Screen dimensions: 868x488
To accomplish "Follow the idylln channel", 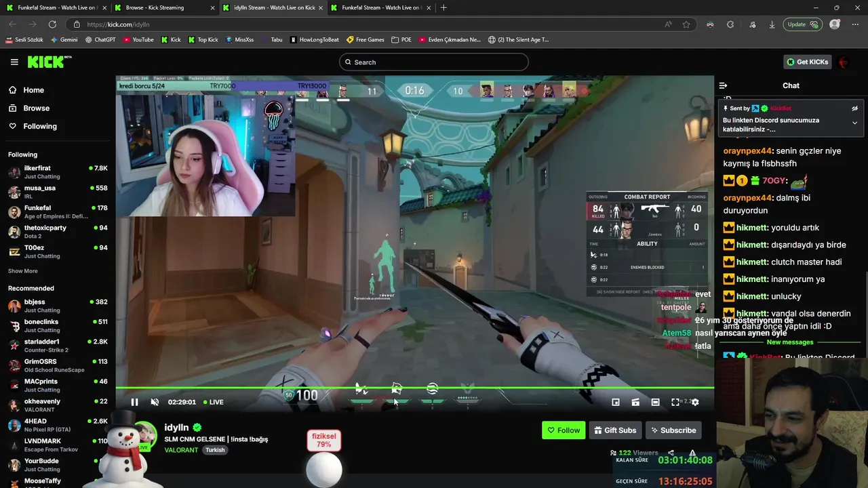I will point(564,430).
